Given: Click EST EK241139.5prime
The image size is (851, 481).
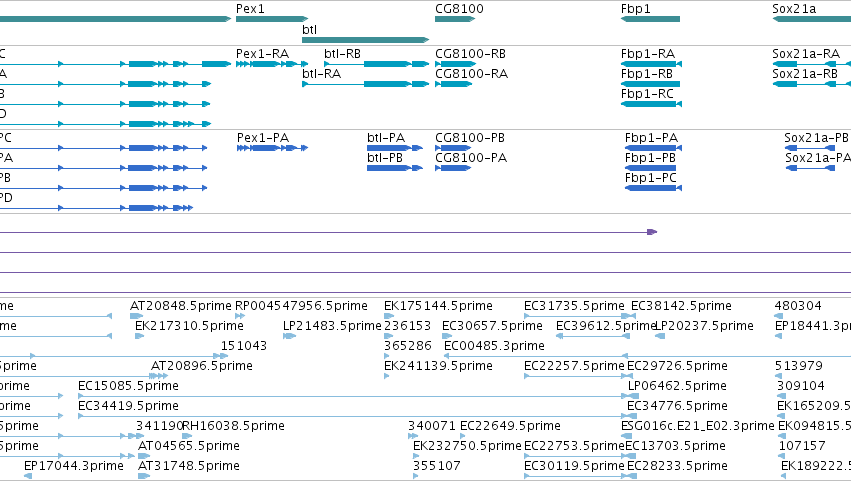Looking at the screenshot, I should tap(438, 366).
